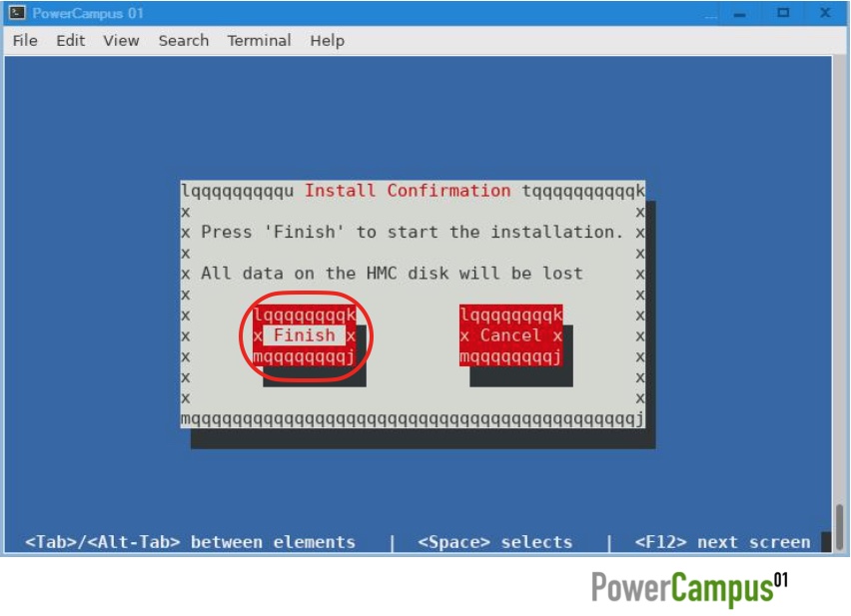Click Finish to start the installation
This screenshot has width=851, height=616.
click(x=304, y=335)
